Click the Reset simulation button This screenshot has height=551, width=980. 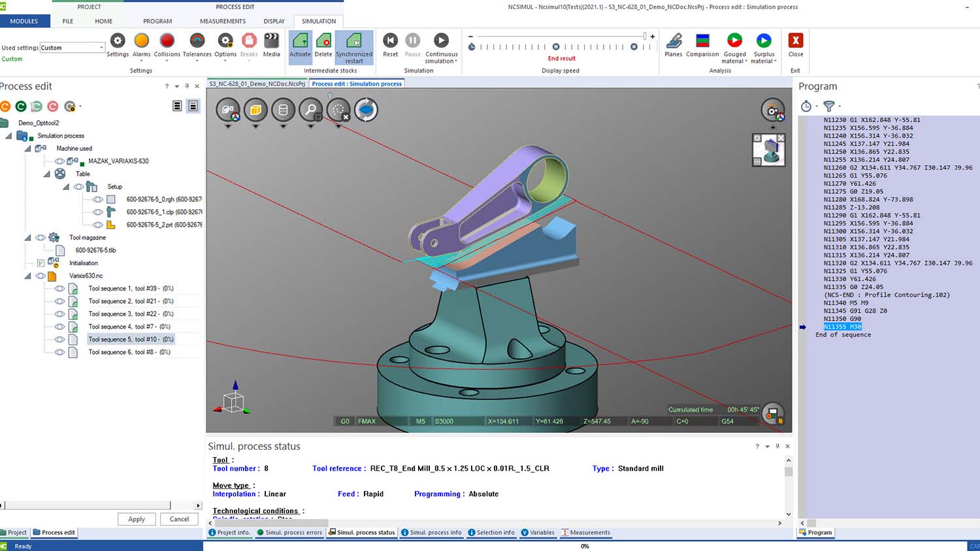click(x=390, y=41)
